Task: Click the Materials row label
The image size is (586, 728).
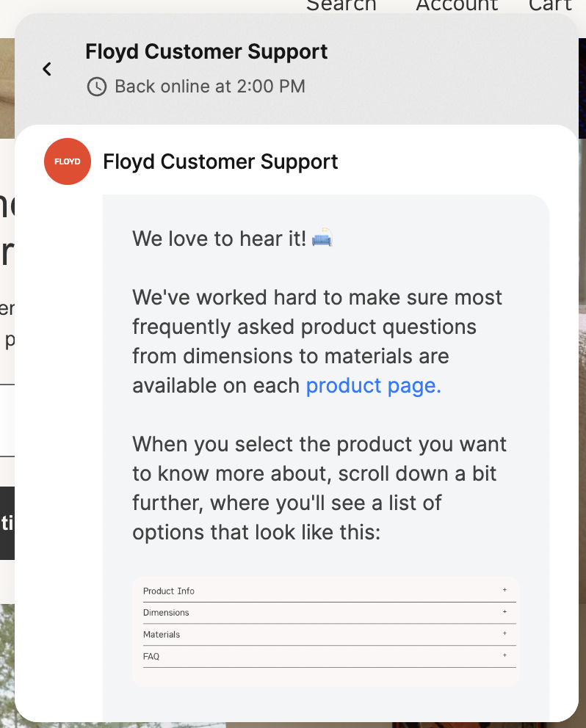Action: [162, 634]
